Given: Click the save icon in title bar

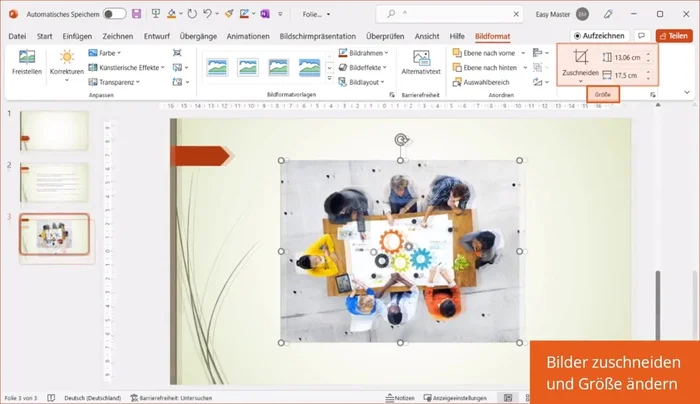Looking at the screenshot, I should tap(136, 14).
